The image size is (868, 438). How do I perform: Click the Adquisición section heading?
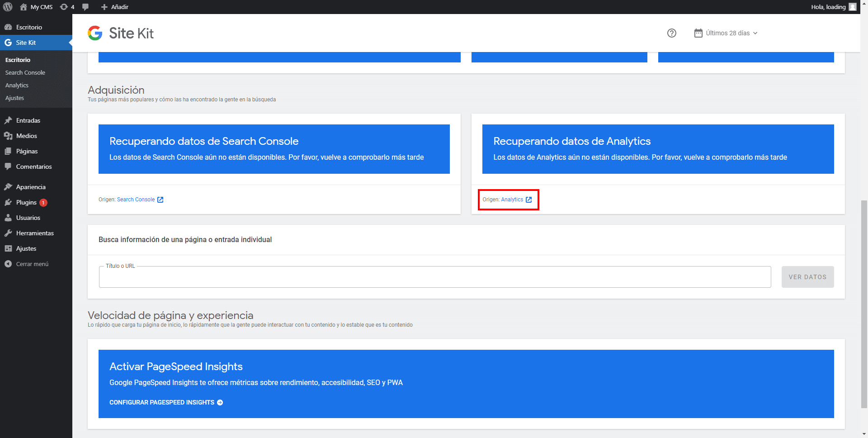click(116, 90)
